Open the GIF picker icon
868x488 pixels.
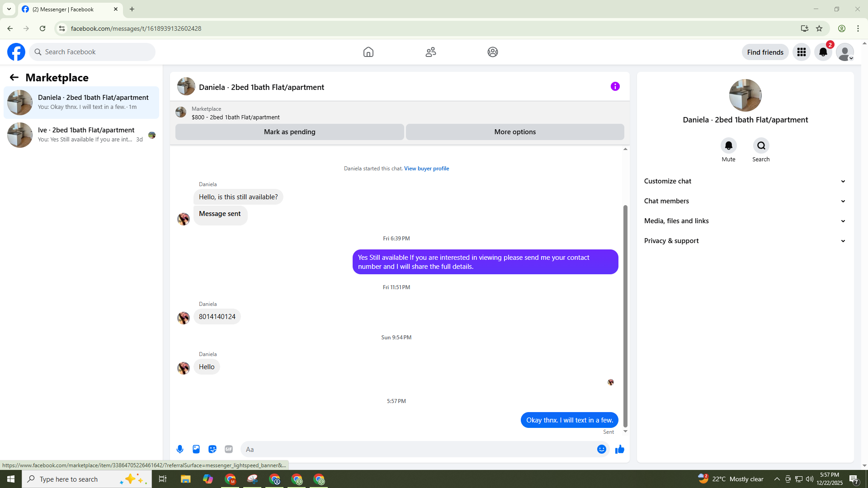[229, 449]
